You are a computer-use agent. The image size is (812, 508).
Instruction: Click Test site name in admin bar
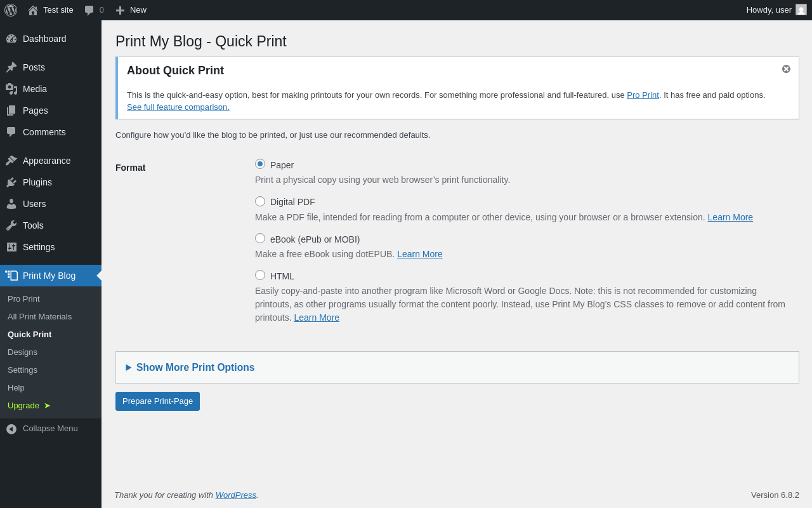pyautogui.click(x=58, y=10)
